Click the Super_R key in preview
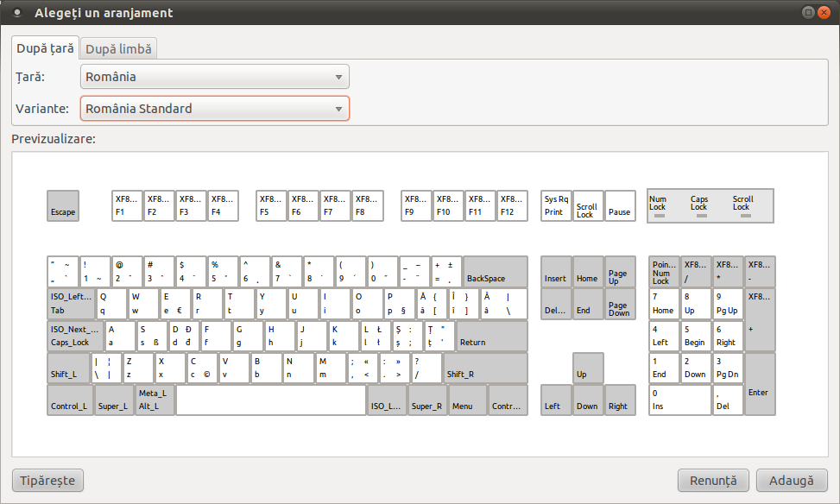This screenshot has height=504, width=840. 427,400
